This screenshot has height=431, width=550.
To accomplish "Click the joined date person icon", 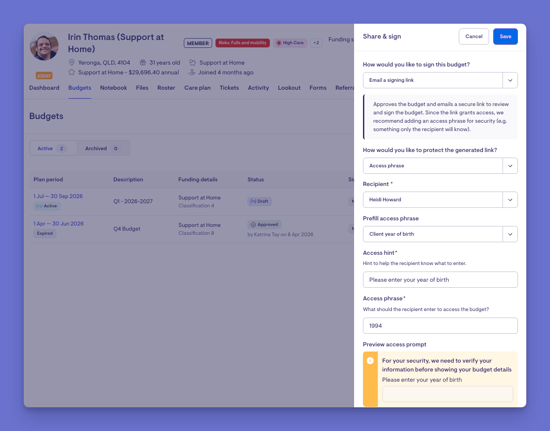I will pyautogui.click(x=192, y=72).
